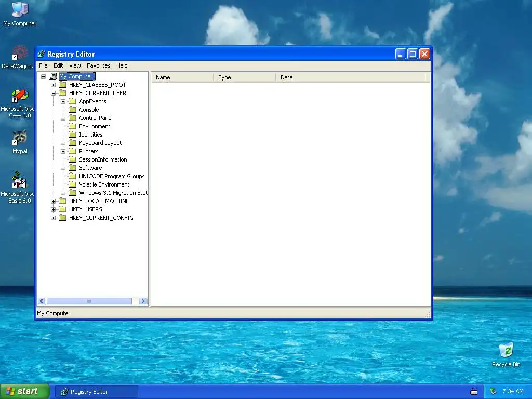Select the Environment key label
The image size is (532, 399).
pyautogui.click(x=95, y=126)
